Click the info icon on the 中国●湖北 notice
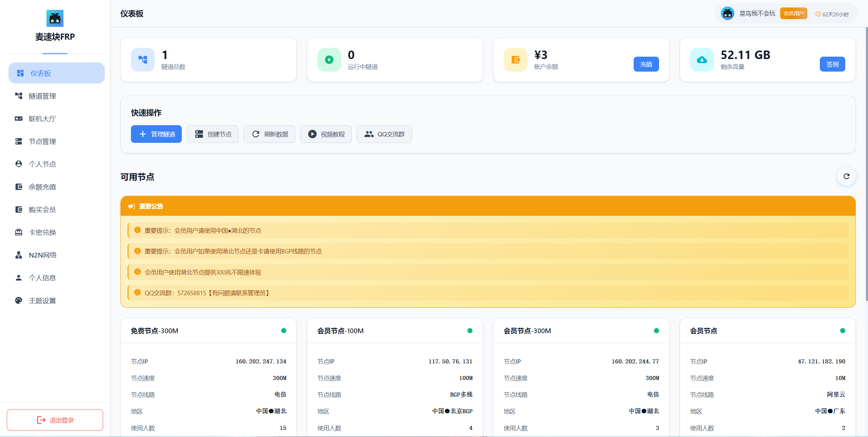Viewport: 868px width, 437px height. coord(137,230)
